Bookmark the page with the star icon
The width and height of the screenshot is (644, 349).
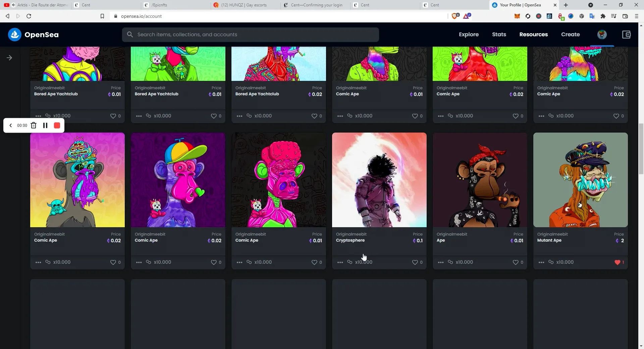102,16
